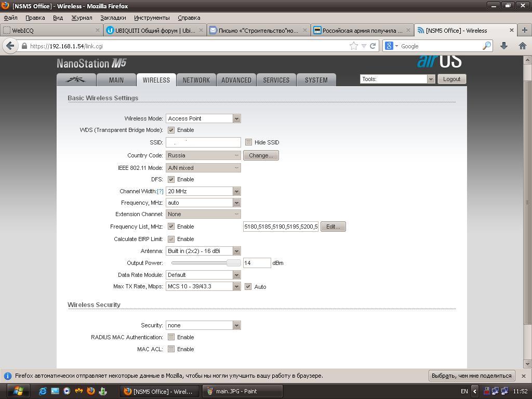
Task: Click the padlock site identity icon
Action: pyautogui.click(x=24, y=46)
